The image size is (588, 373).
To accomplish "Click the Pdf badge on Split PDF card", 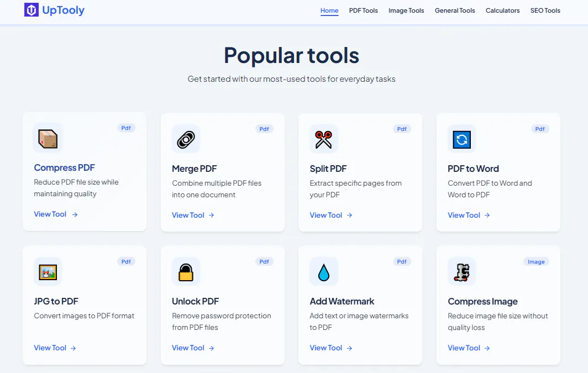I will pyautogui.click(x=402, y=129).
